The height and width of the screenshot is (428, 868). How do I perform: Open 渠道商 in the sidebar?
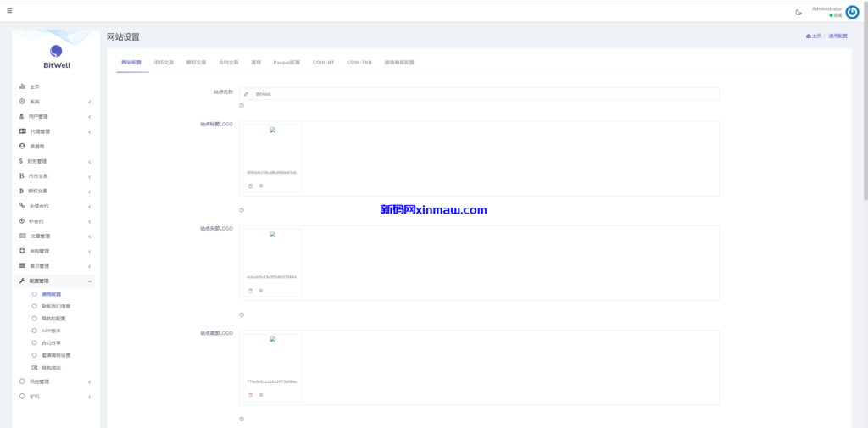pyautogui.click(x=37, y=146)
